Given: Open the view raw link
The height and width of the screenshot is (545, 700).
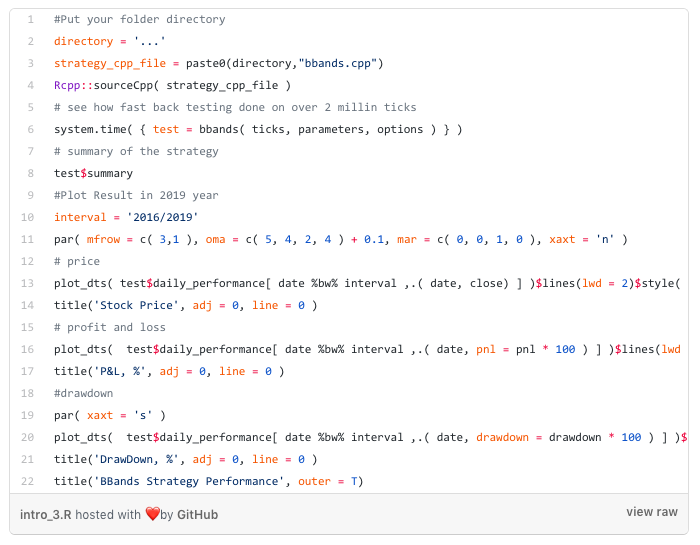Looking at the screenshot, I should pyautogui.click(x=651, y=512).
